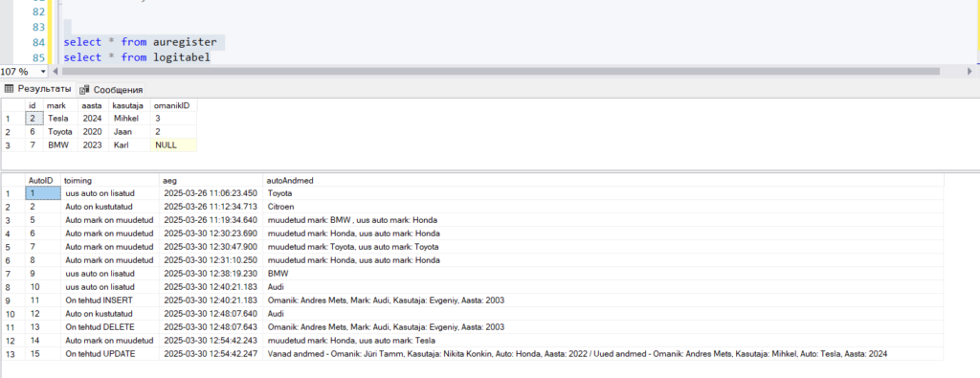Select the highlighted AutoID cell with value 1
This screenshot has height=378, width=980.
tap(43, 193)
